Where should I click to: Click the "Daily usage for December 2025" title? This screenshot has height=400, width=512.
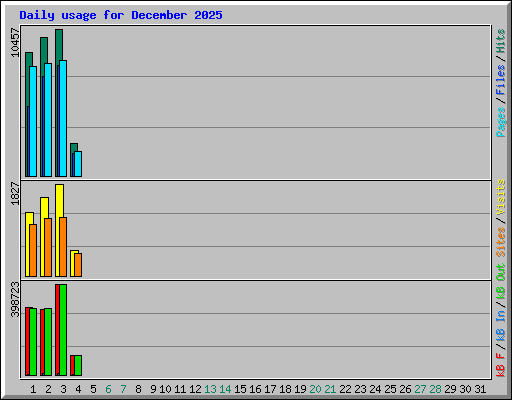tap(121, 15)
